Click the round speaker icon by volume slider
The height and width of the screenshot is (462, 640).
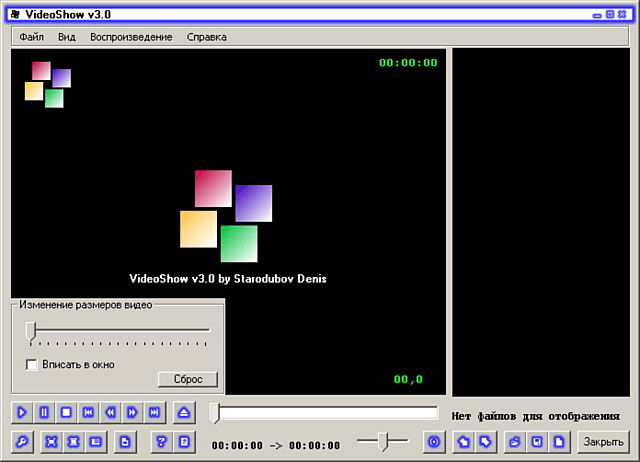pos(433,441)
